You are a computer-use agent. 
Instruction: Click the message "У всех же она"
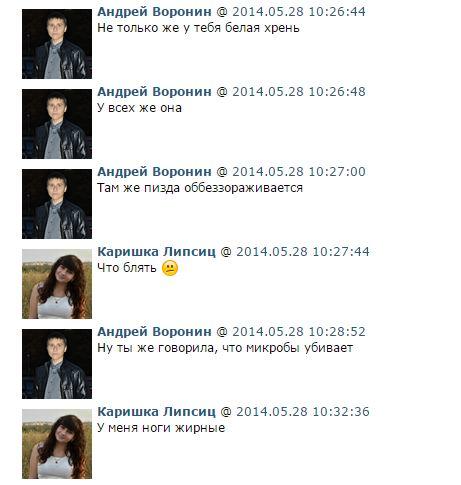139,108
